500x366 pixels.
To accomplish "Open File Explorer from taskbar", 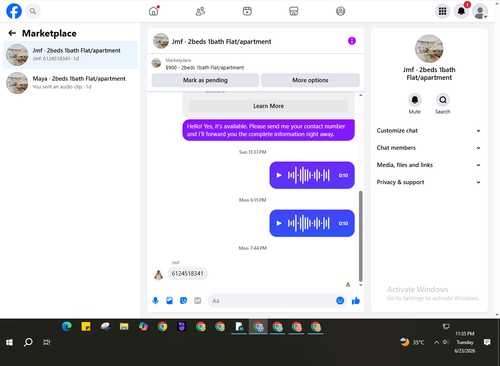I will click(x=124, y=326).
